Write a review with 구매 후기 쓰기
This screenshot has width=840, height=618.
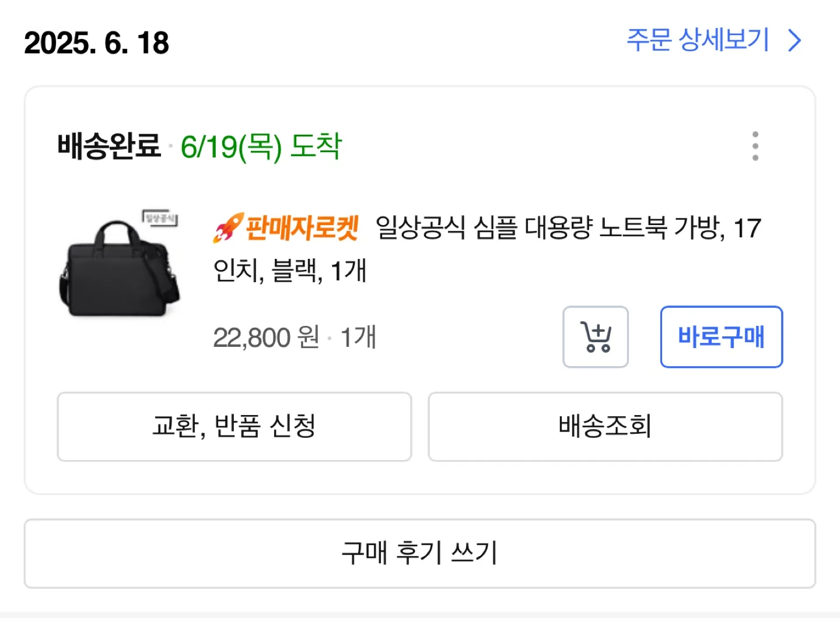[x=419, y=553]
